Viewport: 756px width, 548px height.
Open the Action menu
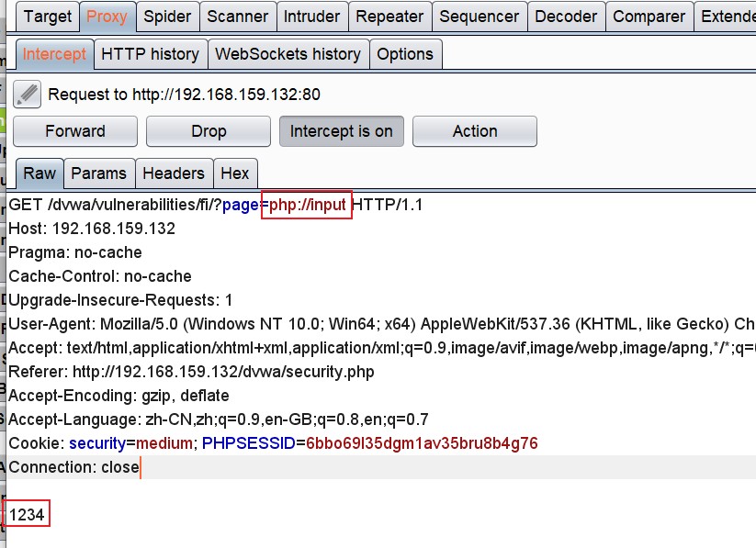click(x=474, y=130)
